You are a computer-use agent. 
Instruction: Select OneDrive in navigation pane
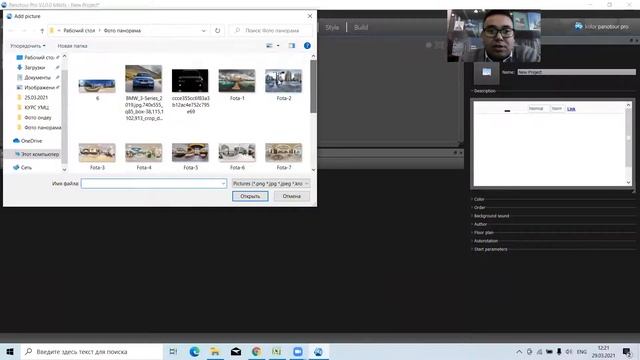click(31, 141)
